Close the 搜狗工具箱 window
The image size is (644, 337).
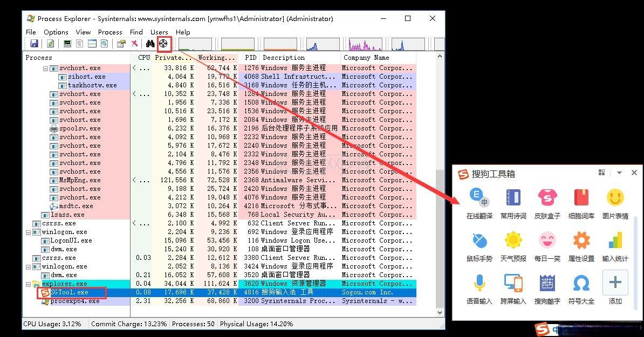(x=634, y=173)
